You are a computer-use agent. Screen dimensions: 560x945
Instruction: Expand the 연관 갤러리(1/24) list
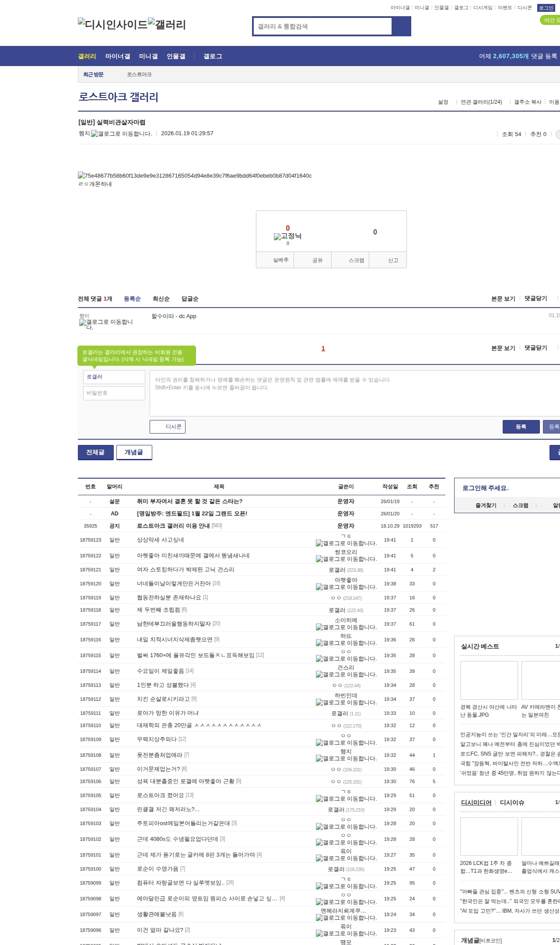coord(481,102)
